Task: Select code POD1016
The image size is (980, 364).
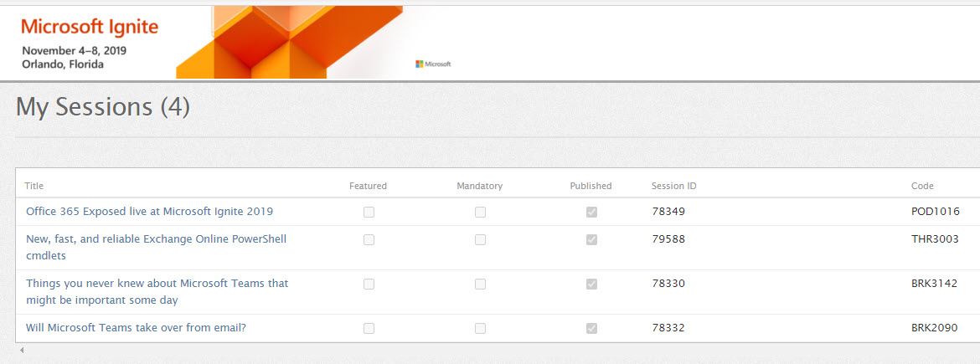Action: [x=936, y=212]
